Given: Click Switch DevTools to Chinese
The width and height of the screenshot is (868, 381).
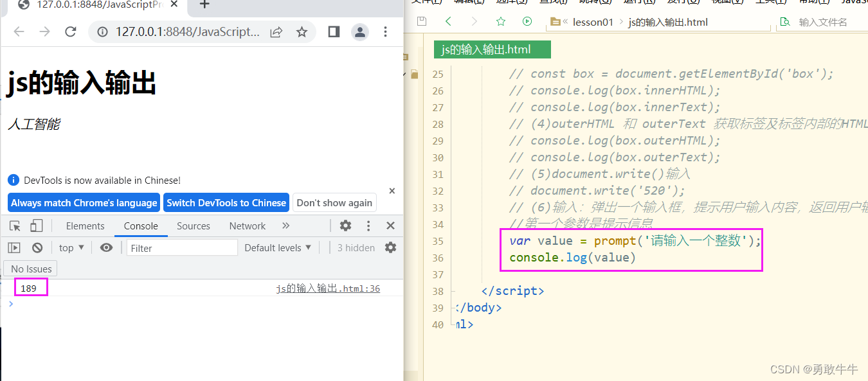Looking at the screenshot, I should pos(226,202).
